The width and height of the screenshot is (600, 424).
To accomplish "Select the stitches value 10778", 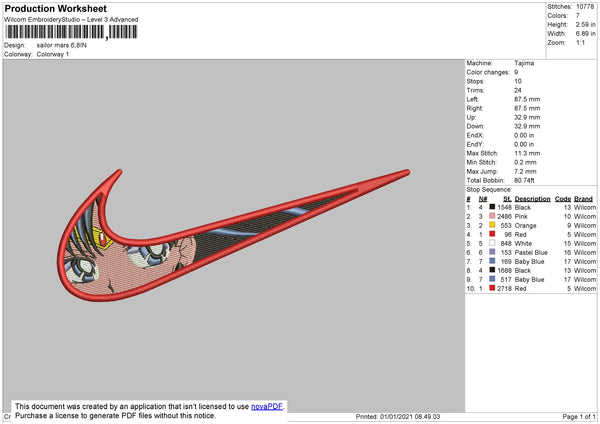I will coord(585,7).
